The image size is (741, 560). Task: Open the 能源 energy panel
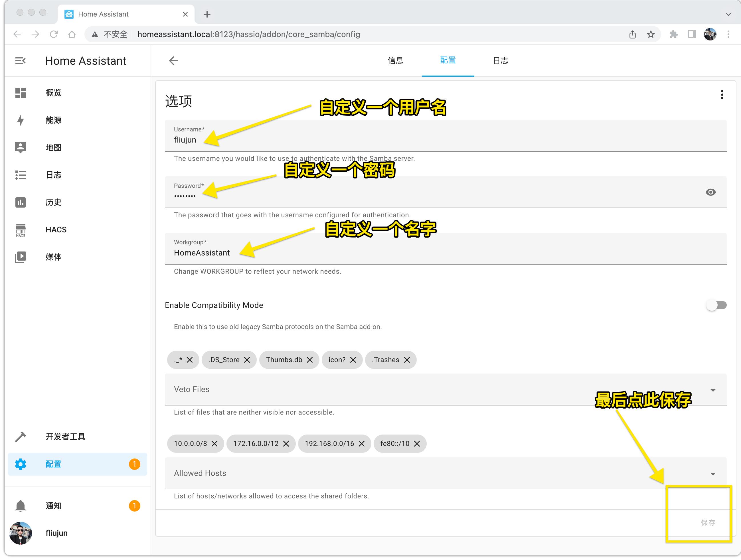point(54,120)
